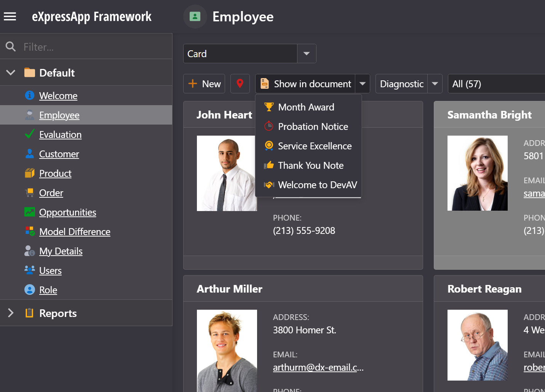Click the Show in document page icon

264,83
